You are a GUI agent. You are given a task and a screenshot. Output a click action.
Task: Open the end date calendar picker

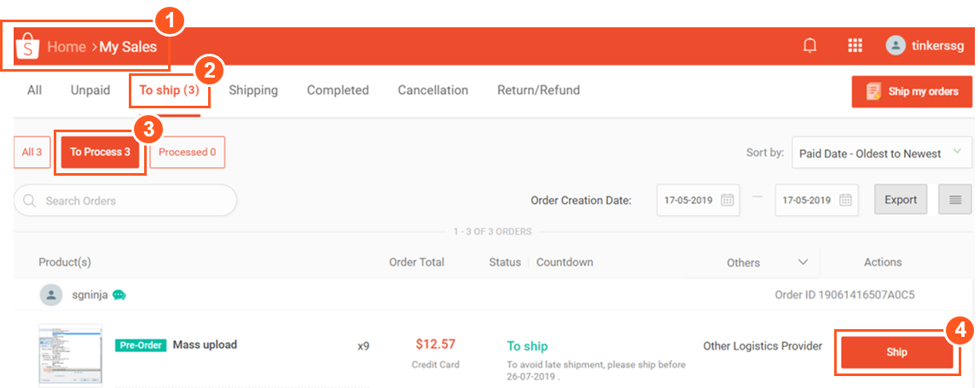(845, 200)
